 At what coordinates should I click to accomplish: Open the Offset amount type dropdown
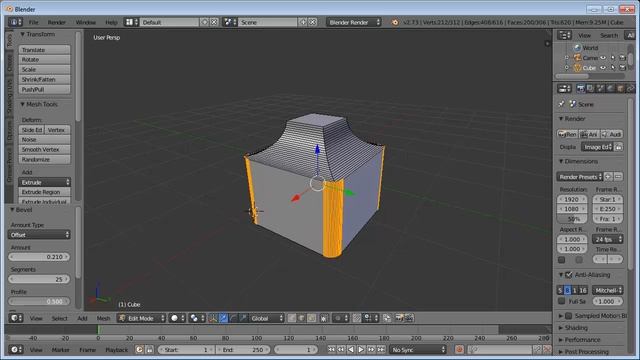(39, 235)
